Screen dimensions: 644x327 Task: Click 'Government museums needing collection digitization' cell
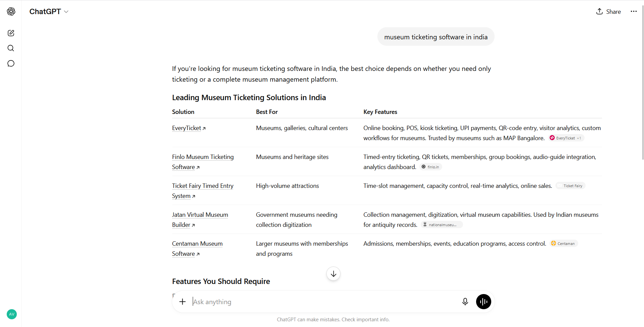coord(296,220)
